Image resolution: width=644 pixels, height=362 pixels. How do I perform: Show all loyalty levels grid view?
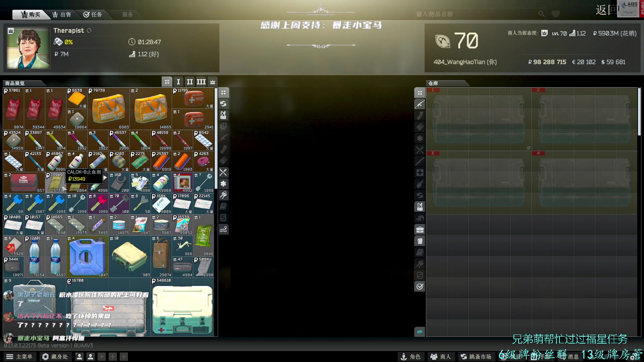pos(167,82)
